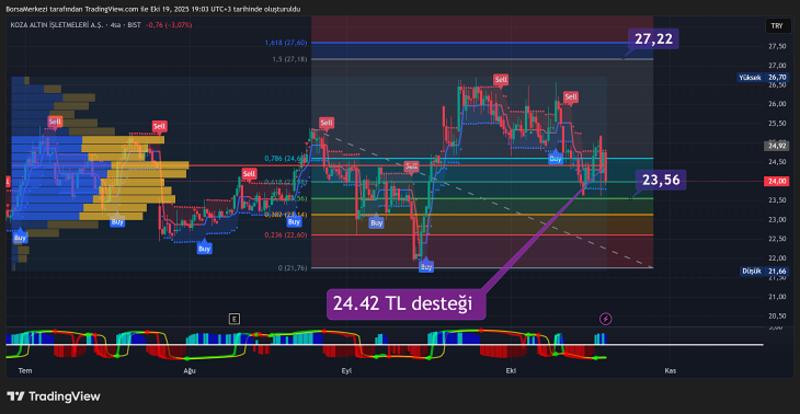Click the 'Eki' month on the time axis
Image resolution: width=800 pixels, height=414 pixels.
510,369
